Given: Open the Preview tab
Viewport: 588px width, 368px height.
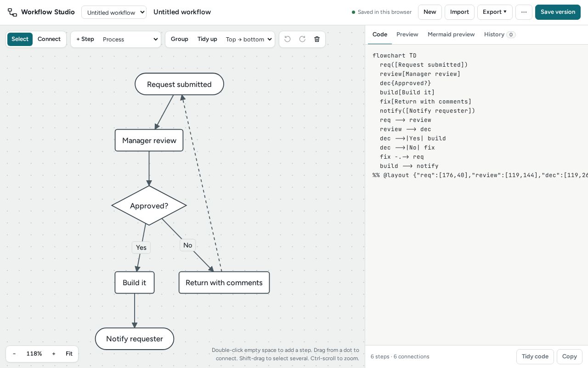Looking at the screenshot, I should 407,34.
